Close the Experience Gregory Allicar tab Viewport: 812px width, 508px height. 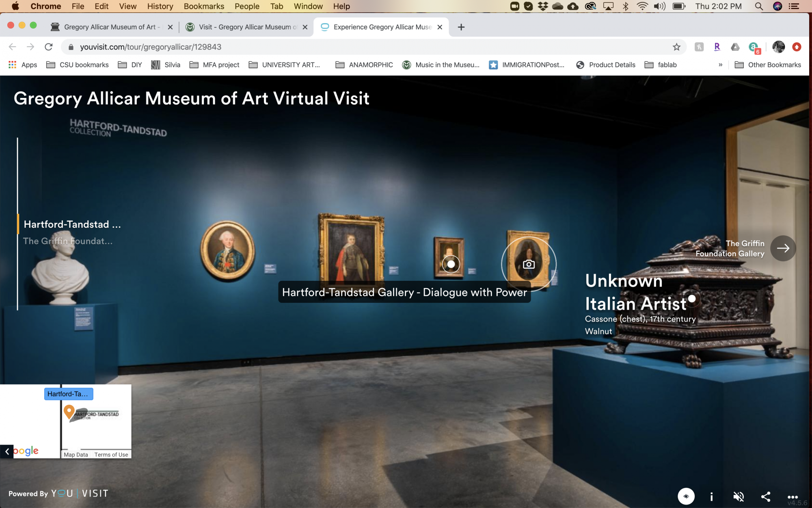click(x=440, y=27)
